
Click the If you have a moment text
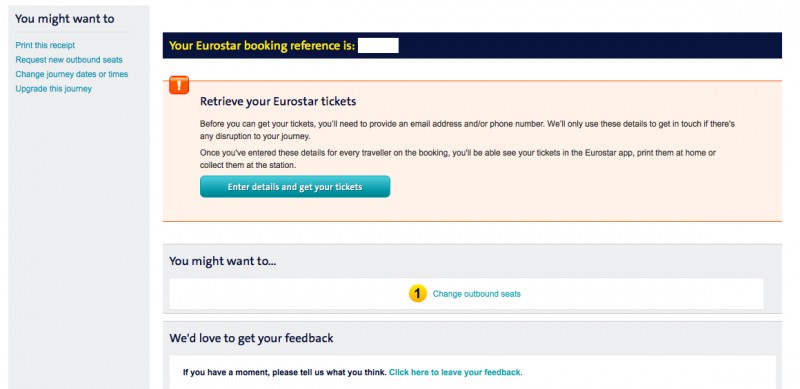285,372
